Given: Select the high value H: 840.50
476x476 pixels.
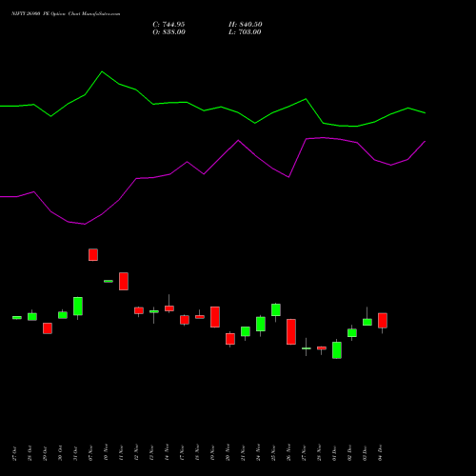Looking at the screenshot, I should point(246,25).
